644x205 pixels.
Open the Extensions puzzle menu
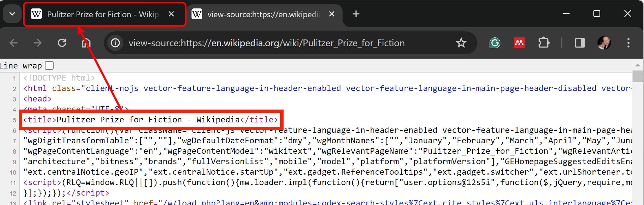(544, 43)
